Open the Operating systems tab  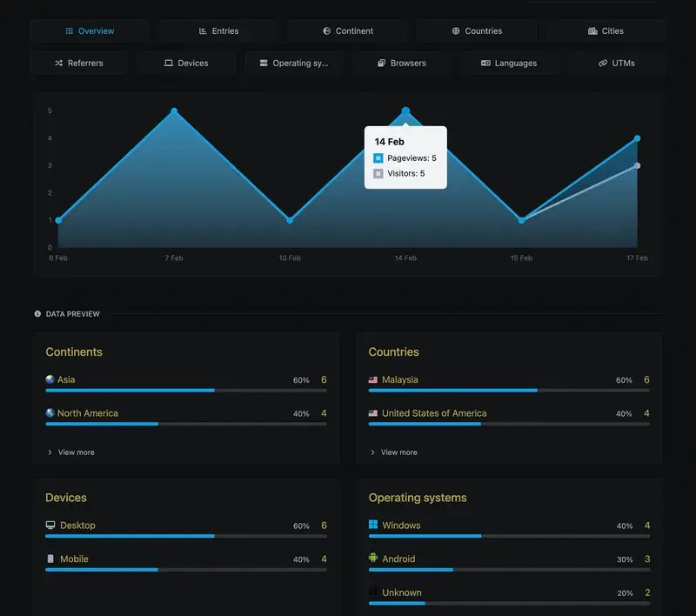tap(294, 63)
